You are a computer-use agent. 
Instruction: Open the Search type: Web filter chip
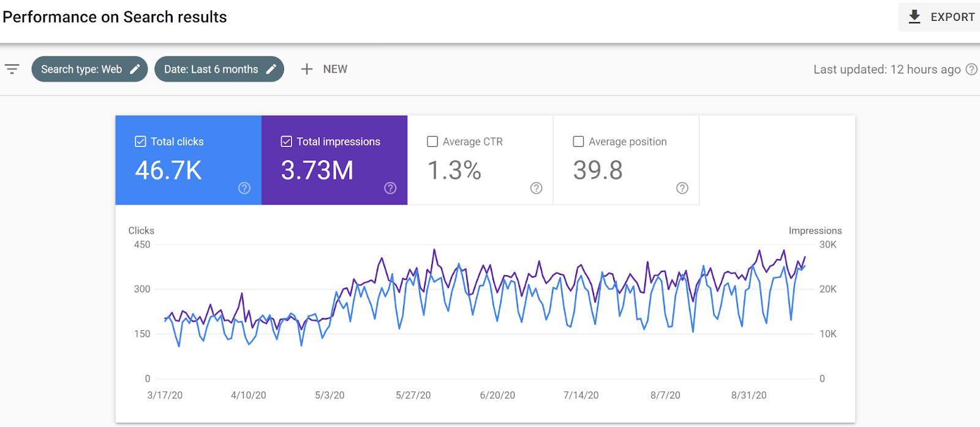pos(89,69)
